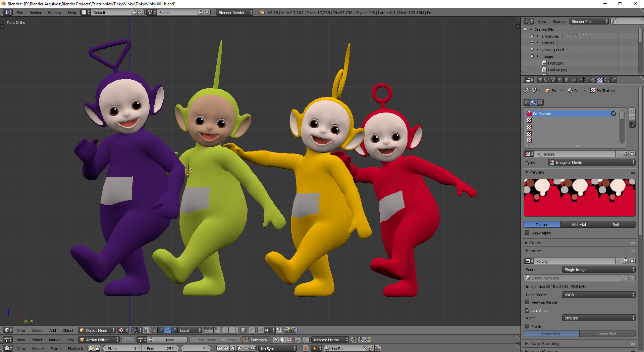
Task: Open the Render properties camera tab
Action: coord(540,80)
